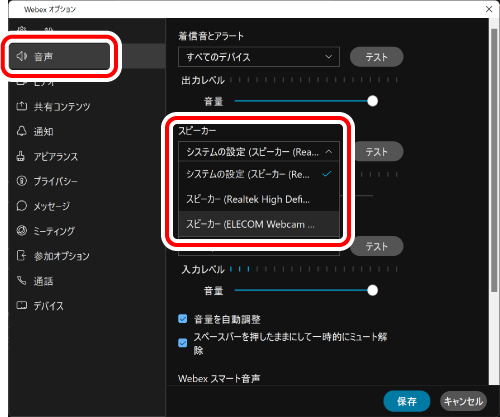Click the device icon beside デバイス

click(x=22, y=305)
